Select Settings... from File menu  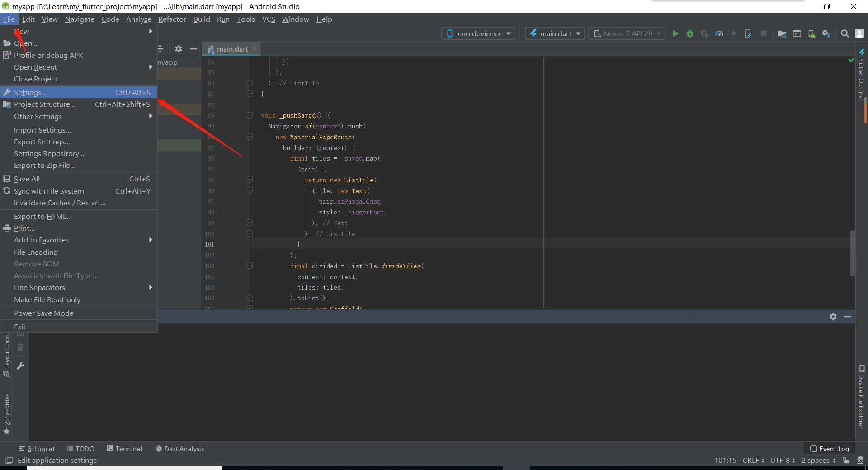(79, 92)
